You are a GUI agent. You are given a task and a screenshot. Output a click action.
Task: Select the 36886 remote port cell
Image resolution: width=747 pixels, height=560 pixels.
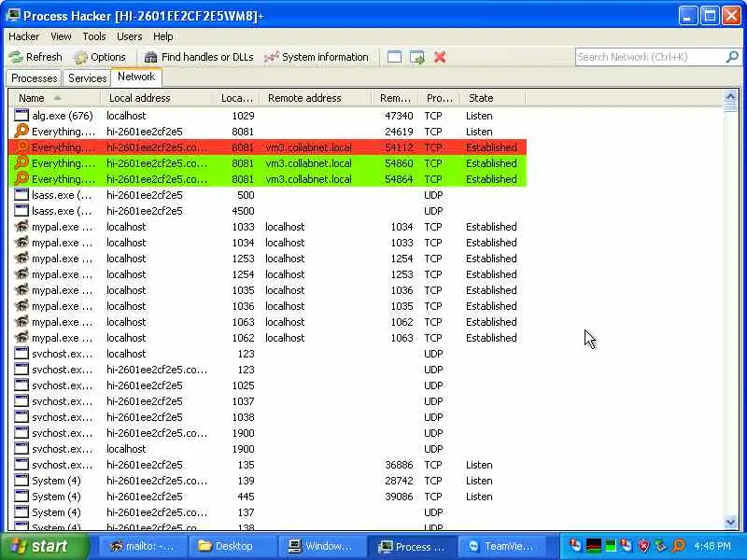click(399, 465)
